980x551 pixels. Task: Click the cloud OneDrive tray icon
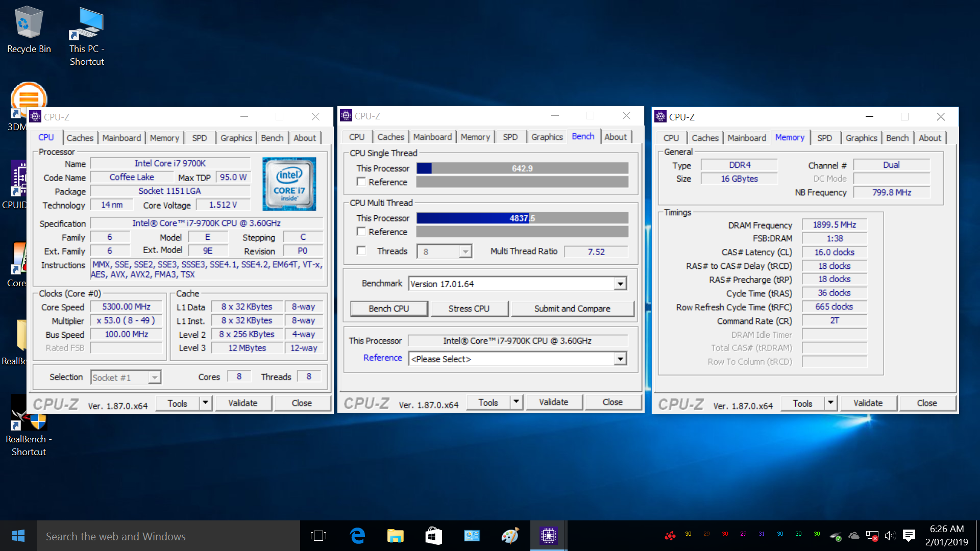click(x=853, y=536)
